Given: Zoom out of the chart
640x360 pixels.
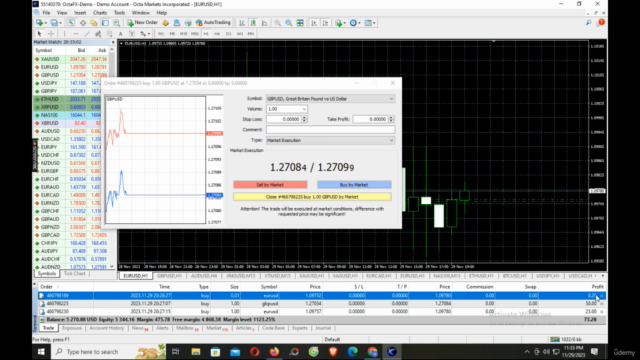Looking at the screenshot, I should [x=289, y=23].
